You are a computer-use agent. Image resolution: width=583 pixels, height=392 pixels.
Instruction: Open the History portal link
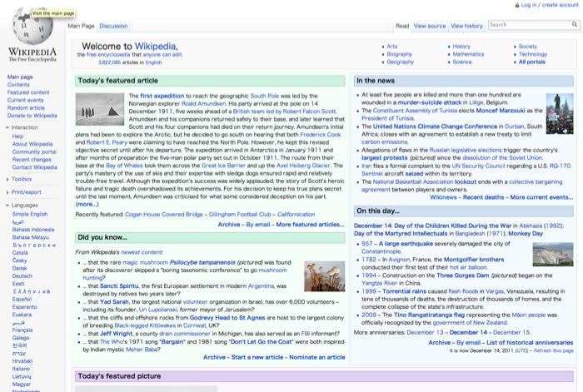coord(461,47)
